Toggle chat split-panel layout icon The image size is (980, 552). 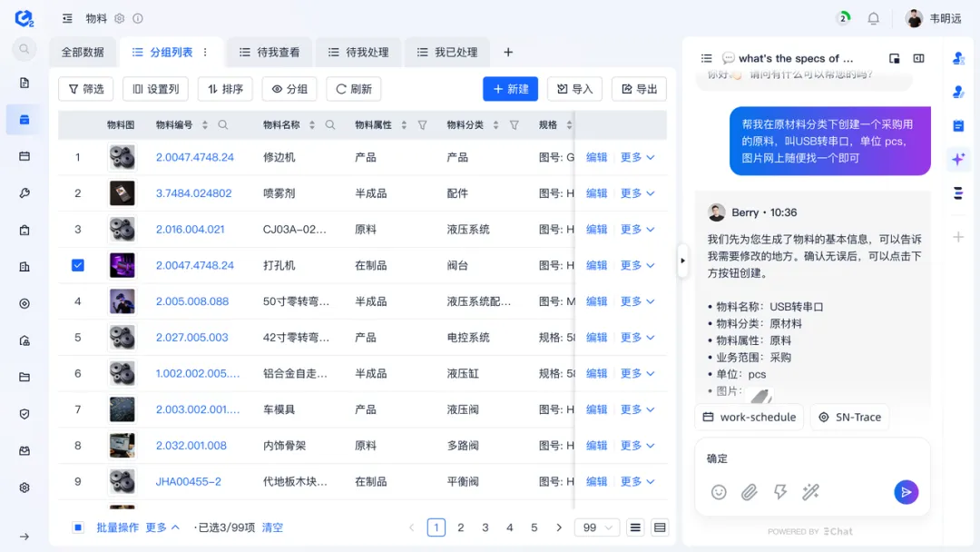(918, 58)
